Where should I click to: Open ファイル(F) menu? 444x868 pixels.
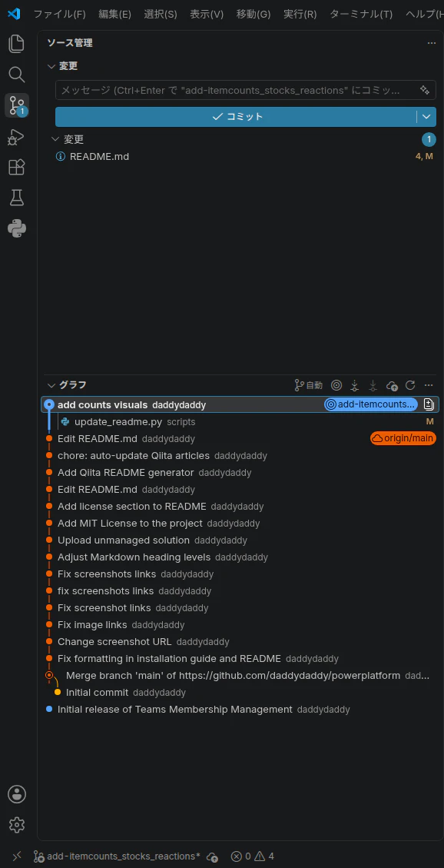tap(60, 14)
